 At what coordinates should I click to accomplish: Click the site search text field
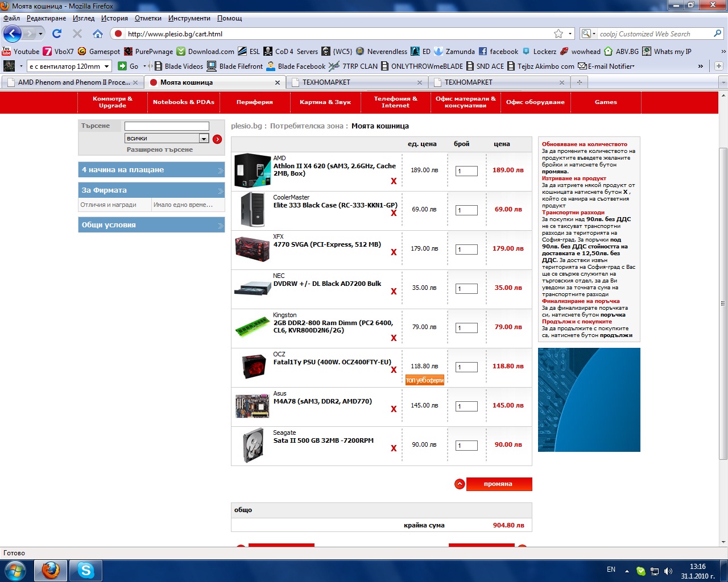coord(167,126)
